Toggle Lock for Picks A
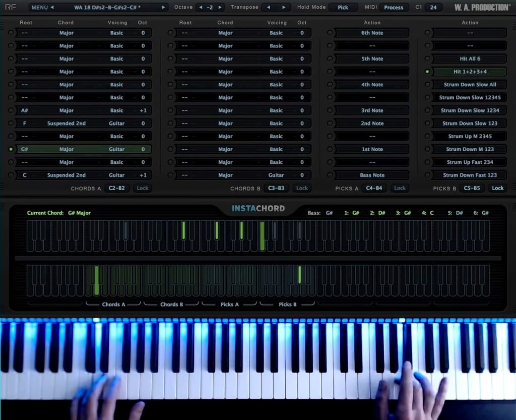516x420 pixels. (400, 188)
